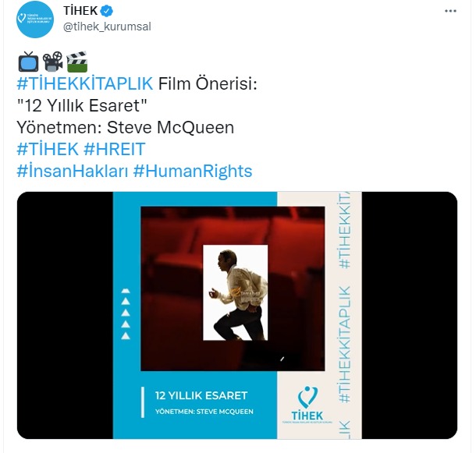Open the 12 Years a Slave poster image
The width and height of the screenshot is (476, 453).
pyautogui.click(x=235, y=292)
